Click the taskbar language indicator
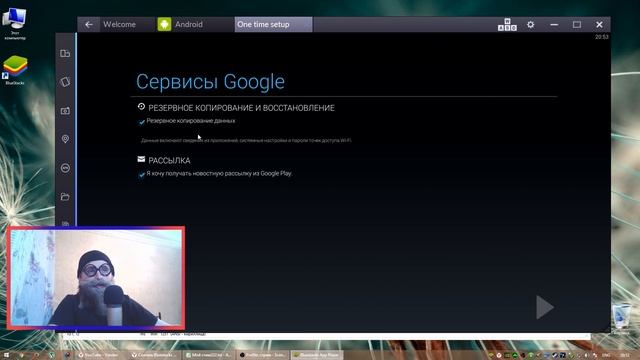The width and height of the screenshot is (640, 360). click(x=606, y=356)
